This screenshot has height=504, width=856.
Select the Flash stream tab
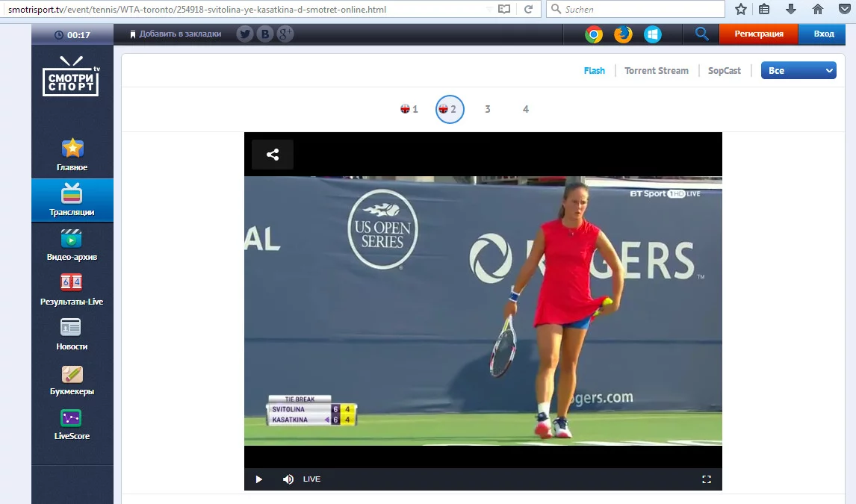[x=595, y=70]
